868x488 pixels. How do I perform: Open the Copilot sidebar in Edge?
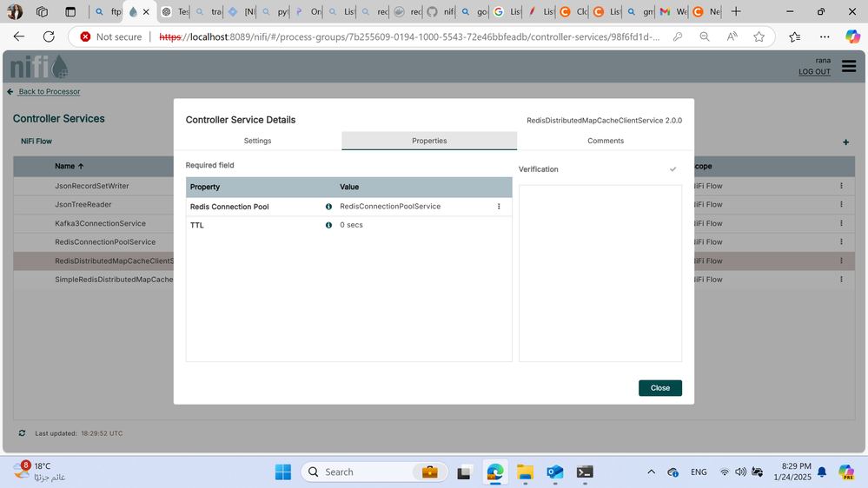(852, 36)
